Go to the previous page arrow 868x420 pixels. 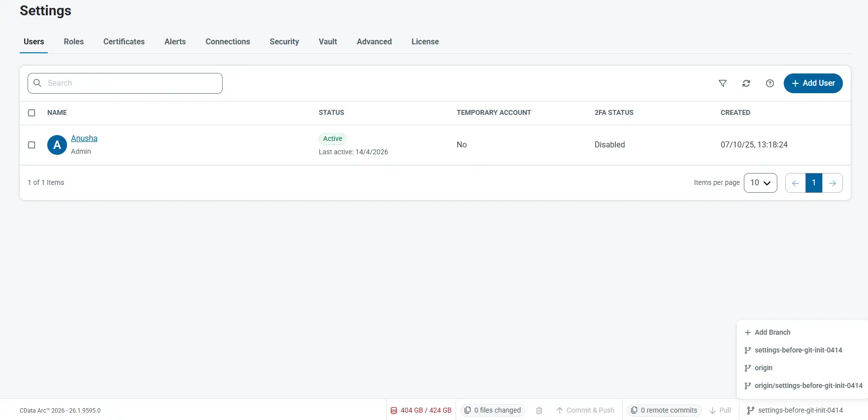tap(795, 183)
